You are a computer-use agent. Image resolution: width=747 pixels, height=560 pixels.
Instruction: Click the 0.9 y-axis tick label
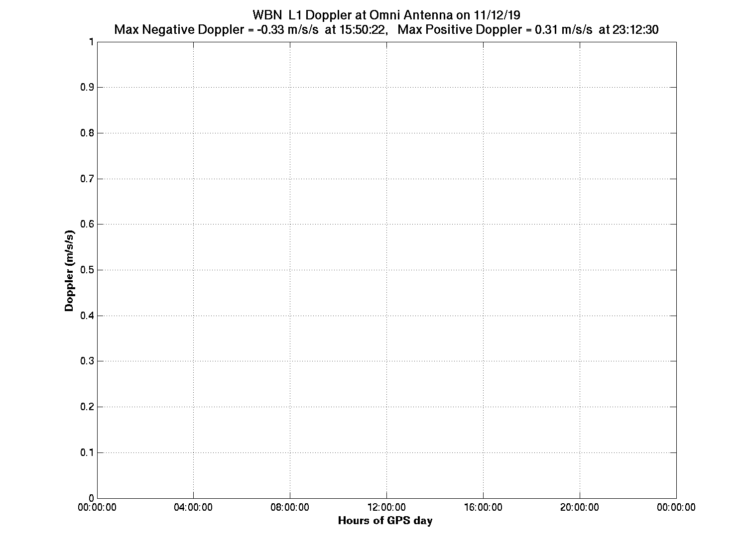point(87,88)
